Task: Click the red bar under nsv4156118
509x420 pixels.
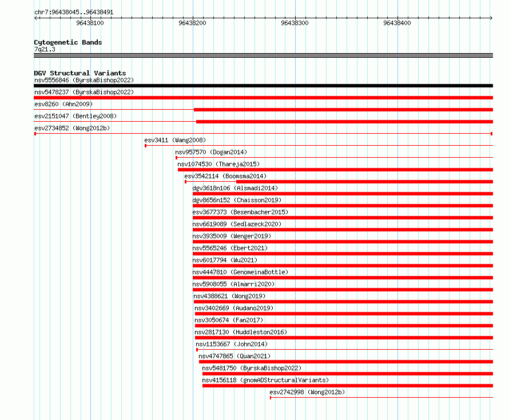Action: pos(348,386)
